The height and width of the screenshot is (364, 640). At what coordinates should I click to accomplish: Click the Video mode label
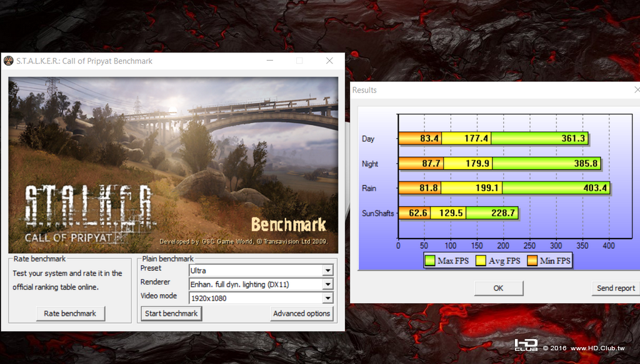coord(159,296)
